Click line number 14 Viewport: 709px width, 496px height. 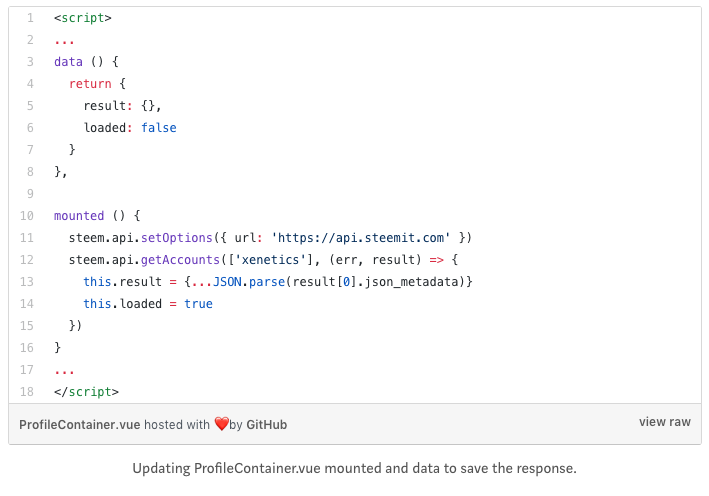[27, 303]
